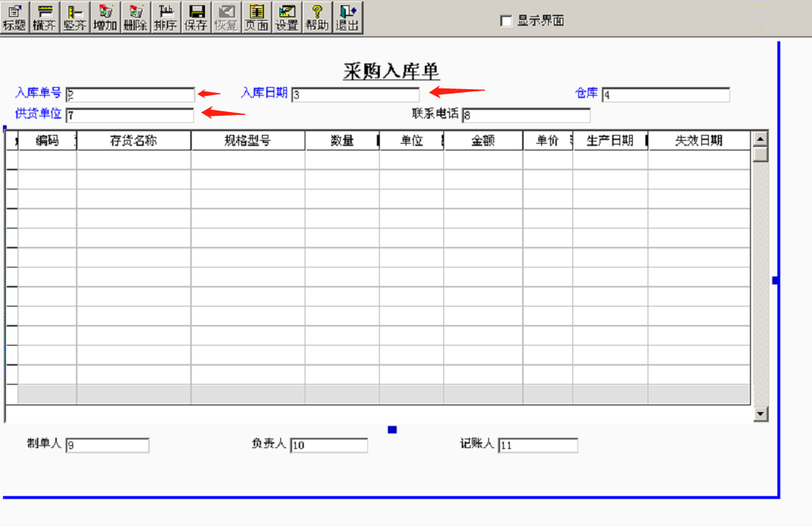812x527 pixels.
Task: Click the 供货单位 input field
Action: pos(130,115)
